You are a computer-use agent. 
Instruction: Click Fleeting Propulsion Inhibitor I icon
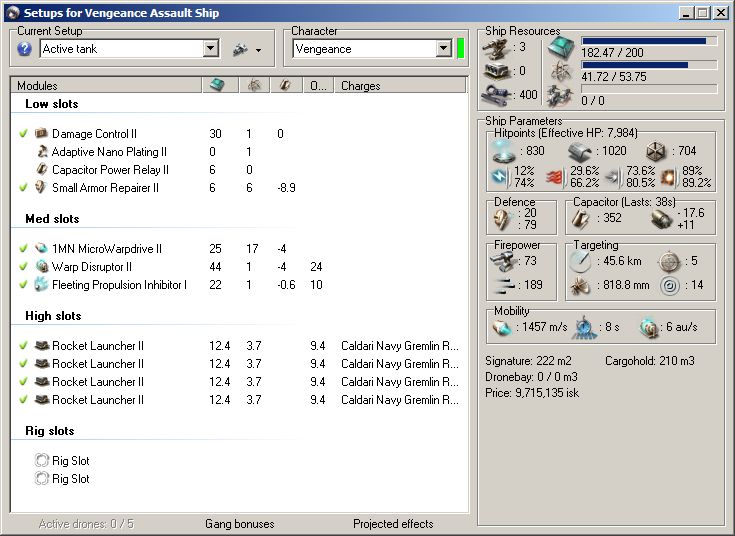pyautogui.click(x=41, y=285)
